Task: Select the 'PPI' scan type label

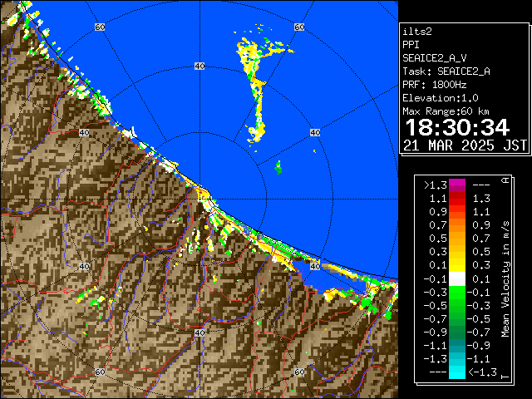Action: 411,45
